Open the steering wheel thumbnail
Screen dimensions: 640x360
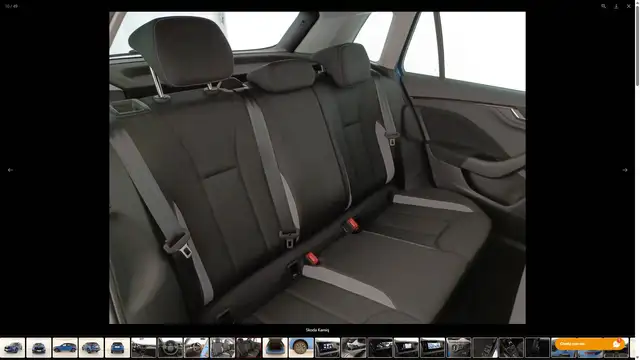[x=170, y=347]
